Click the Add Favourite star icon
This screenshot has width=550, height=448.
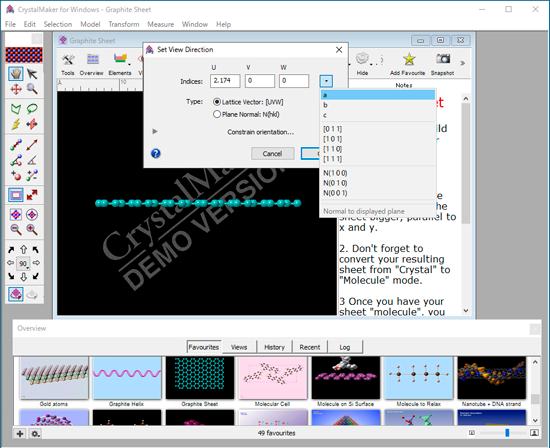click(x=409, y=59)
